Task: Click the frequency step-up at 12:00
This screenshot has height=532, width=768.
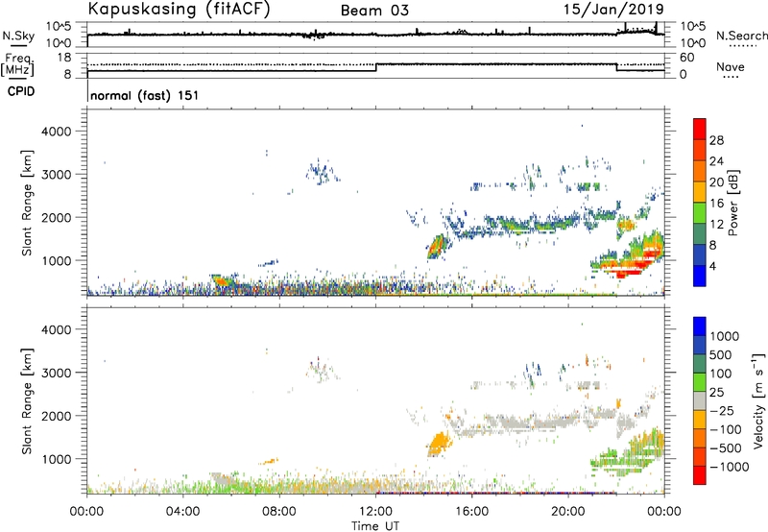Action: tap(376, 67)
